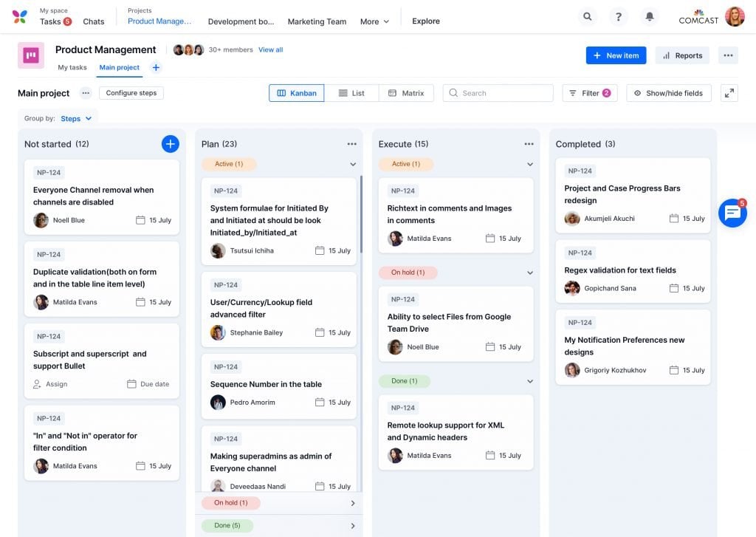Add a new tab with the plus icon

[156, 67]
